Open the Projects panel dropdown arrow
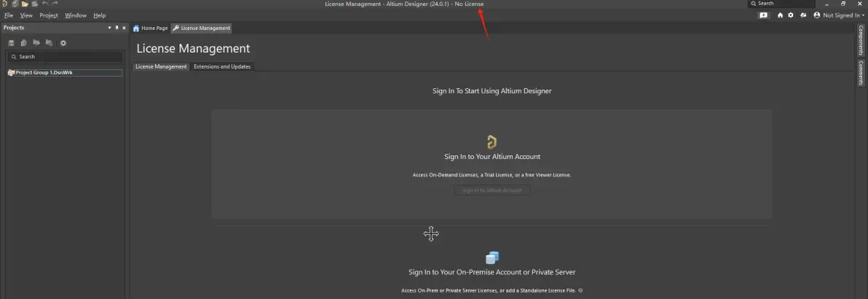 click(110, 28)
